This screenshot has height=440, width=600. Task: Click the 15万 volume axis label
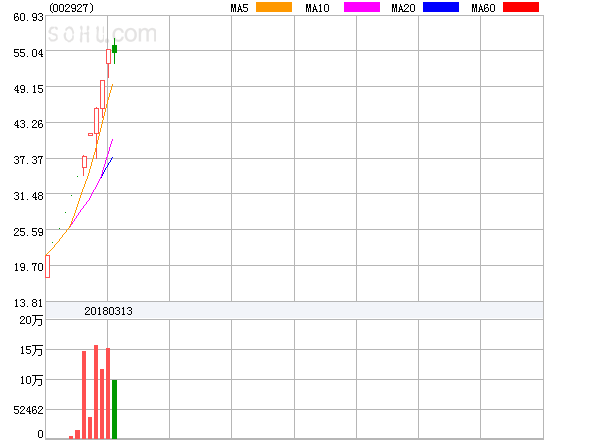[x=31, y=350]
